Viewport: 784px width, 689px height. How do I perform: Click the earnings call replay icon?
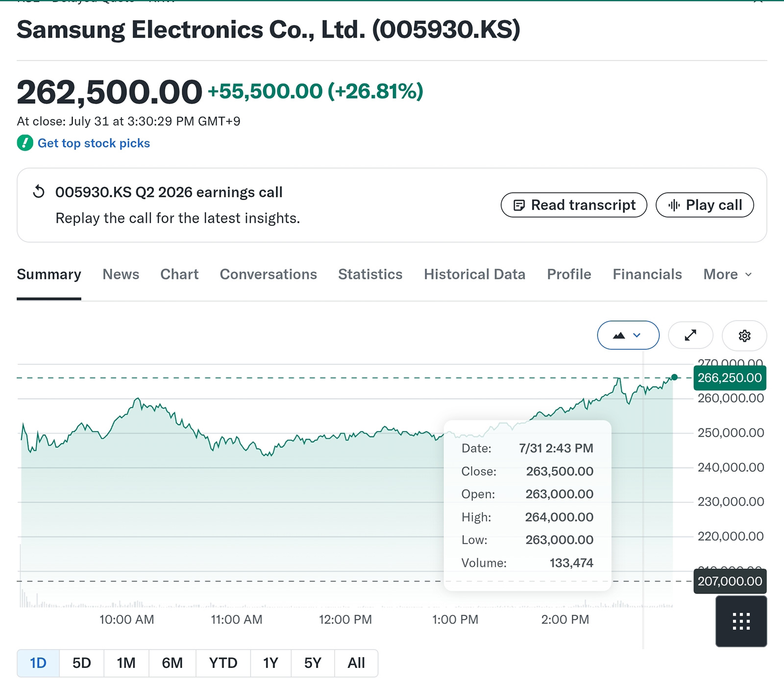pyautogui.click(x=39, y=192)
